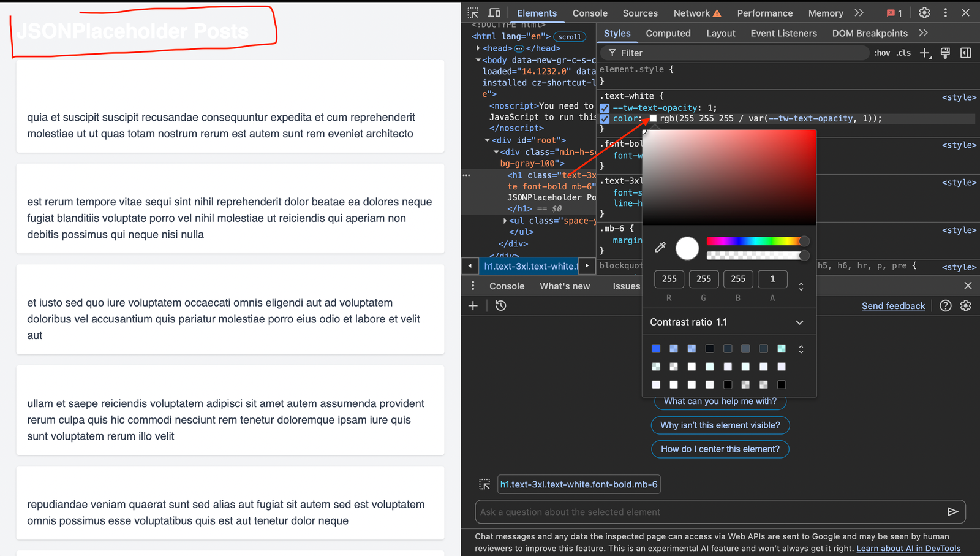Open the Network tab
This screenshot has height=556, width=980.
coord(697,13)
